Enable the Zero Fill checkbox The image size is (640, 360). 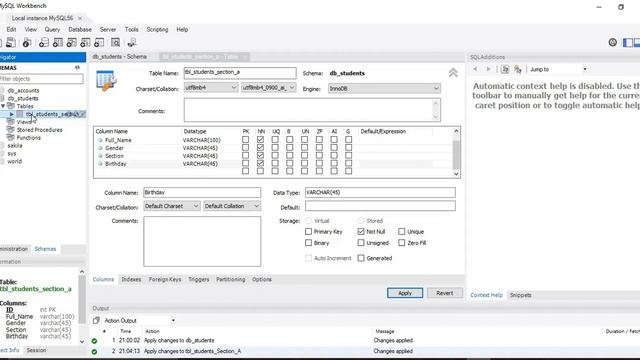[x=402, y=243]
